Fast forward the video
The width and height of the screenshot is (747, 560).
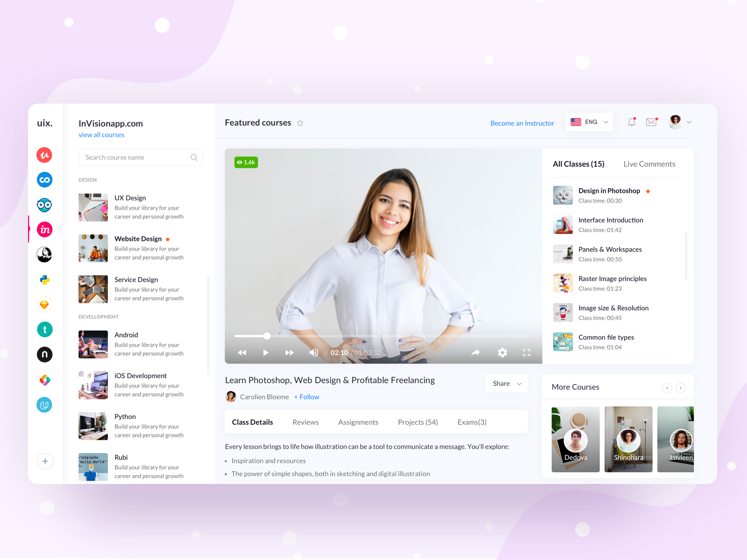tap(289, 352)
